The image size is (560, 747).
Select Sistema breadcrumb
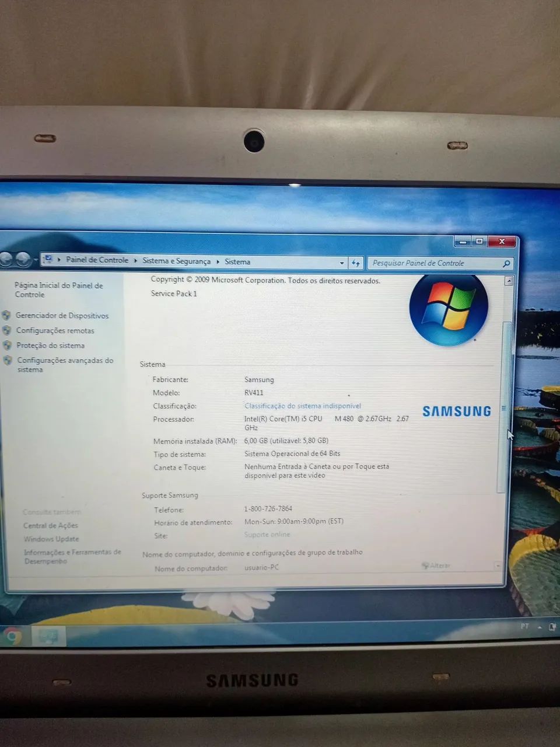pyautogui.click(x=237, y=261)
